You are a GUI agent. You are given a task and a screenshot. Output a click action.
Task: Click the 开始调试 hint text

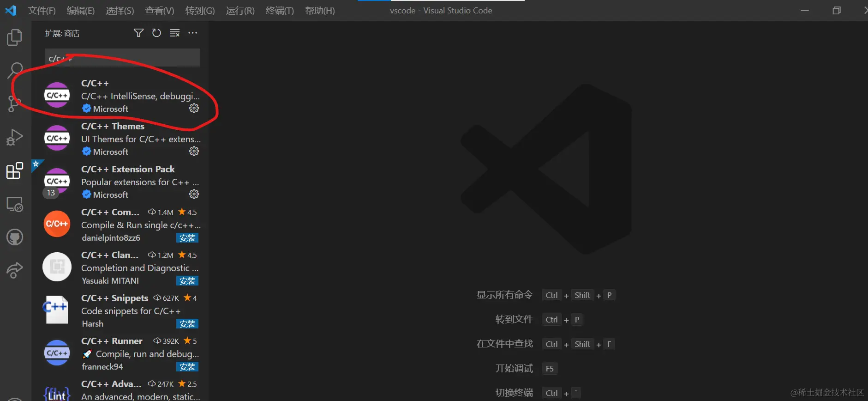pyautogui.click(x=514, y=368)
